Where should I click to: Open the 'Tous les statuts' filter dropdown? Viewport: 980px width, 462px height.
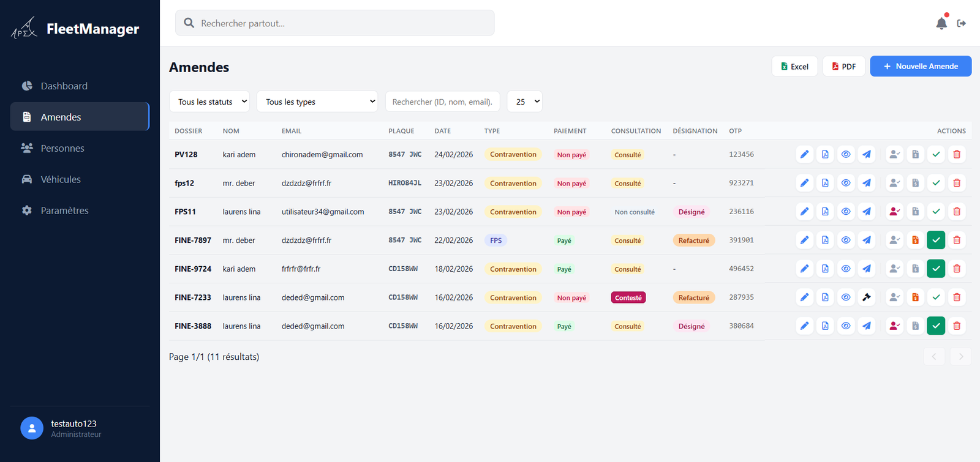coord(209,102)
